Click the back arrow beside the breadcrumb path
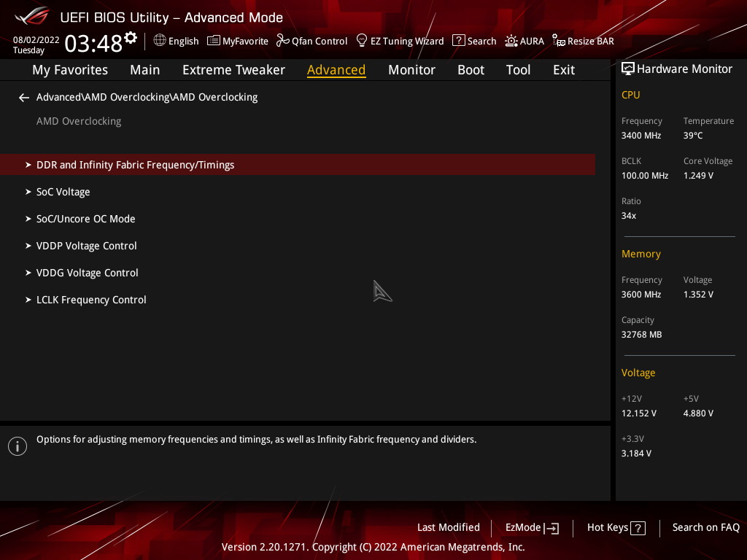The image size is (747, 560). (x=24, y=98)
